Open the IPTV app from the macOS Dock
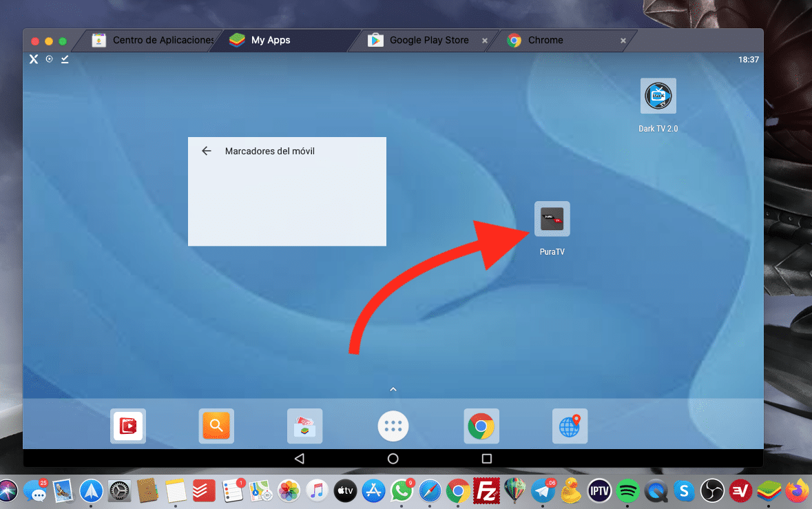Image resolution: width=812 pixels, height=509 pixels. click(x=598, y=491)
